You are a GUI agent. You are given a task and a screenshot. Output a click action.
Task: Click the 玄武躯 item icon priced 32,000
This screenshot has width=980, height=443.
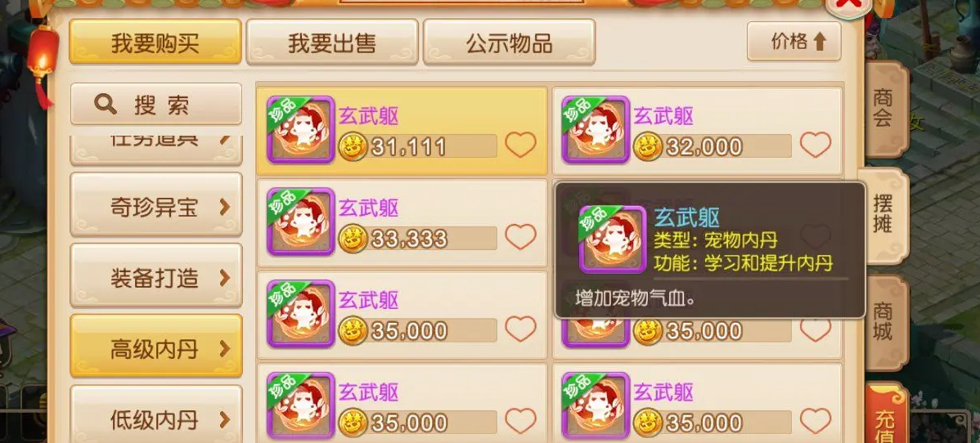click(x=596, y=130)
